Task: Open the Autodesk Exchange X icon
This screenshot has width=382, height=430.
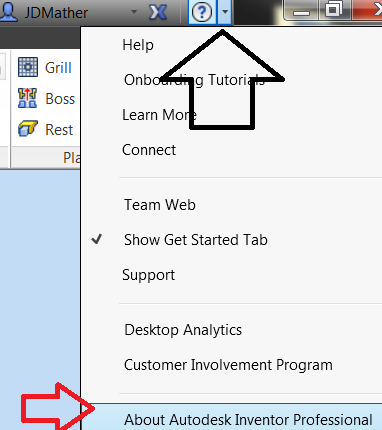Action: 158,12
